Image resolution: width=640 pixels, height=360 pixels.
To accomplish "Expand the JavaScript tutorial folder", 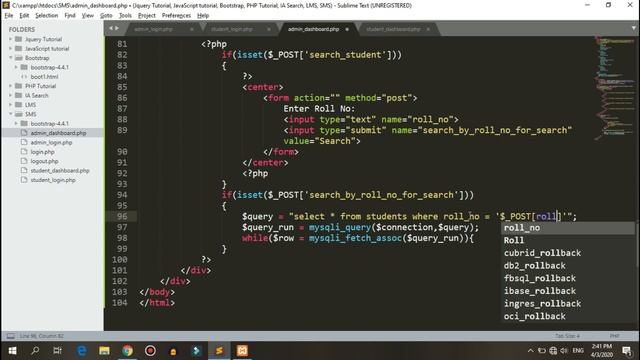I will pyautogui.click(x=11, y=49).
